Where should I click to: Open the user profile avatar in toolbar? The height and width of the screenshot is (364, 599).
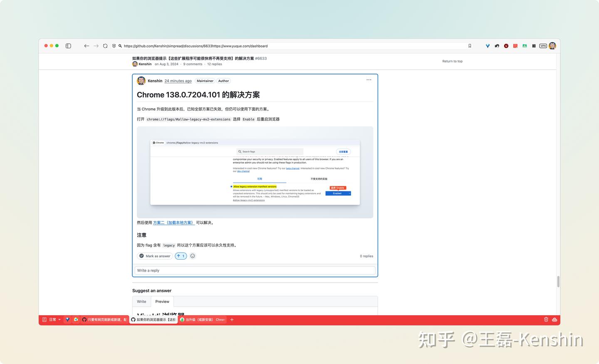coord(552,46)
